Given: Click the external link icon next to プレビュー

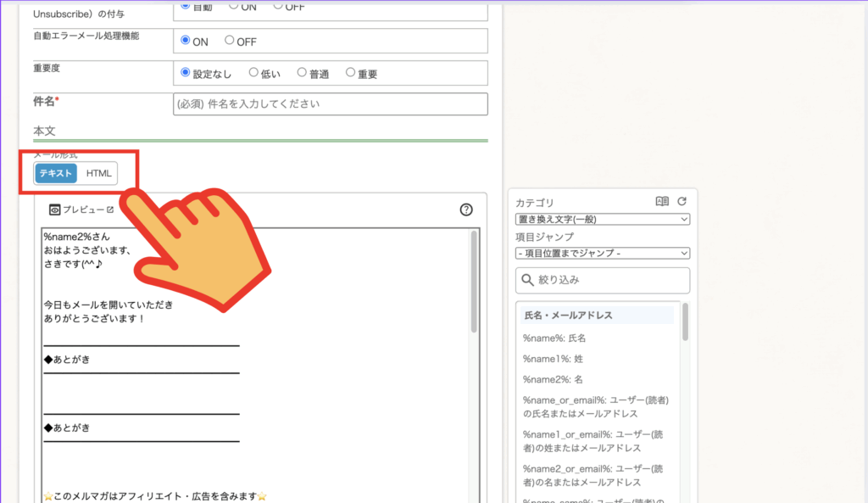Looking at the screenshot, I should pyautogui.click(x=109, y=210).
